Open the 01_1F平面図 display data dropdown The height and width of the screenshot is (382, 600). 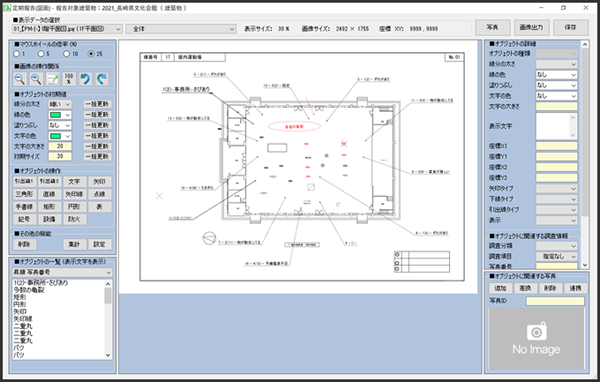pyautogui.click(x=67, y=29)
